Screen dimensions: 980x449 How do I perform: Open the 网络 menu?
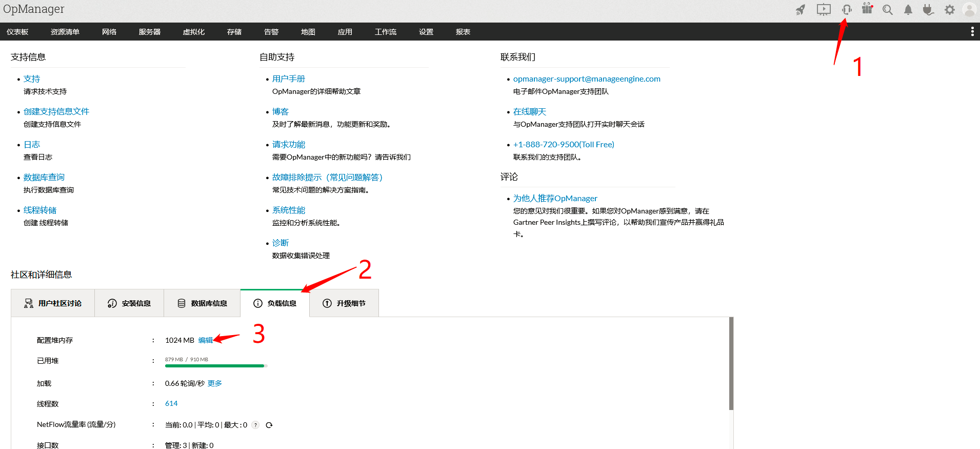(x=109, y=32)
